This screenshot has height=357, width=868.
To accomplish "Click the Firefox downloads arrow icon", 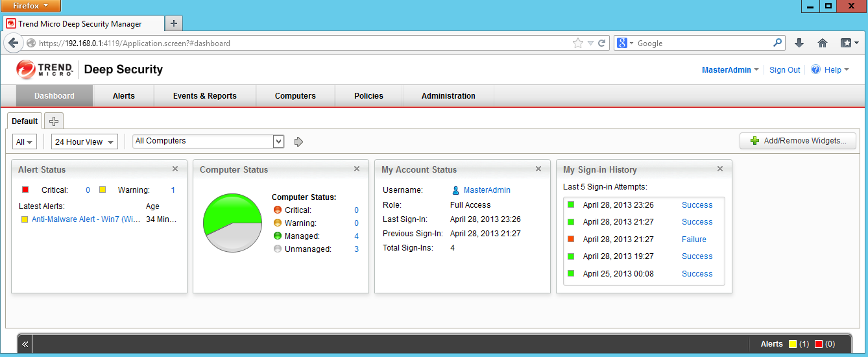I will click(799, 43).
